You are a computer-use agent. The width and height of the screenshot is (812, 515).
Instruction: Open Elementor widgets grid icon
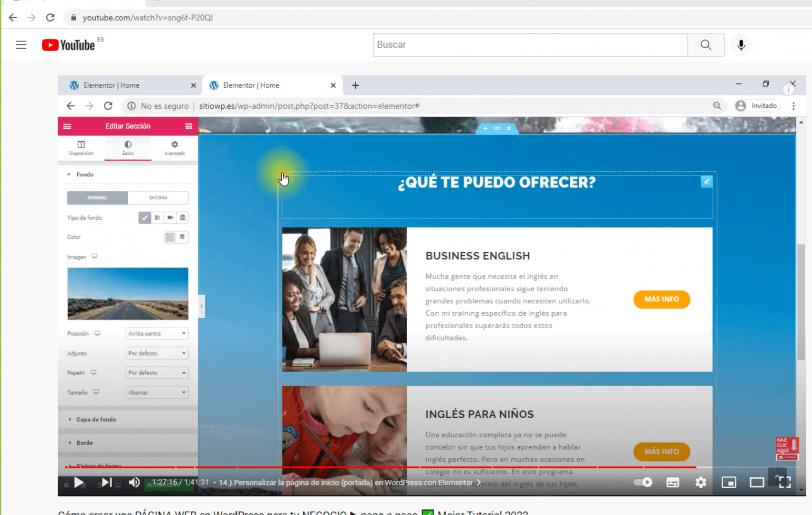point(189,126)
